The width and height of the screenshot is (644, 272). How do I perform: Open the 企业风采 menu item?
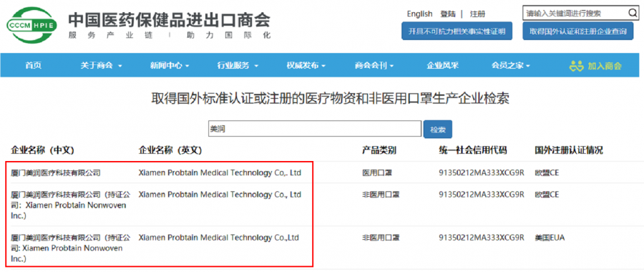442,66
